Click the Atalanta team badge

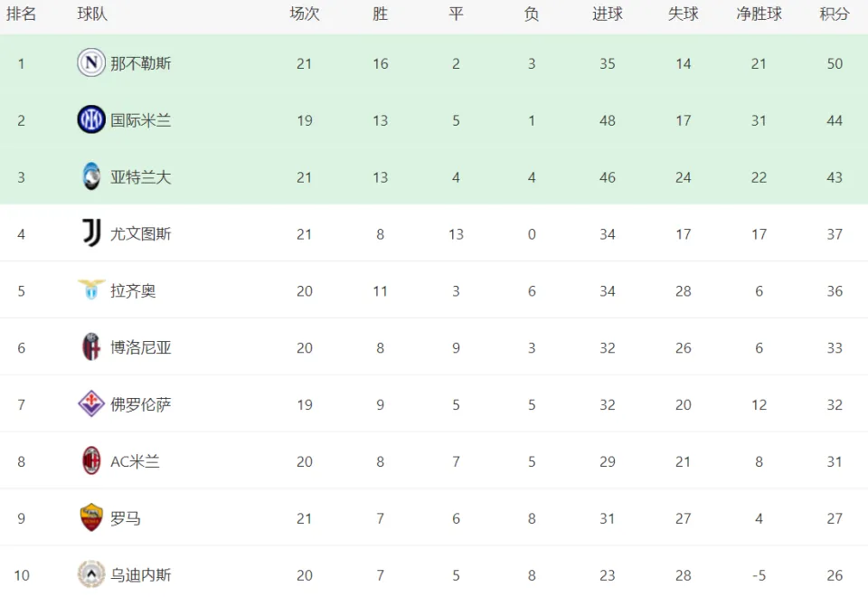click(91, 176)
